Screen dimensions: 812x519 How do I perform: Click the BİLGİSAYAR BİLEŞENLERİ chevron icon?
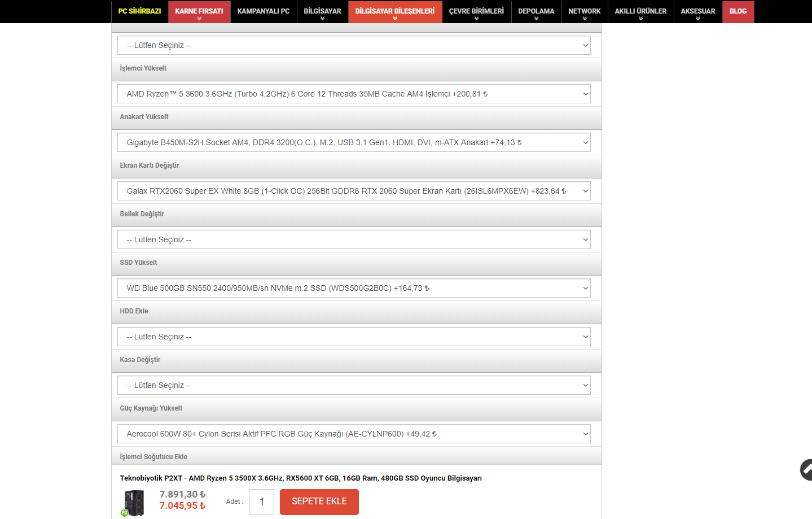395,19
